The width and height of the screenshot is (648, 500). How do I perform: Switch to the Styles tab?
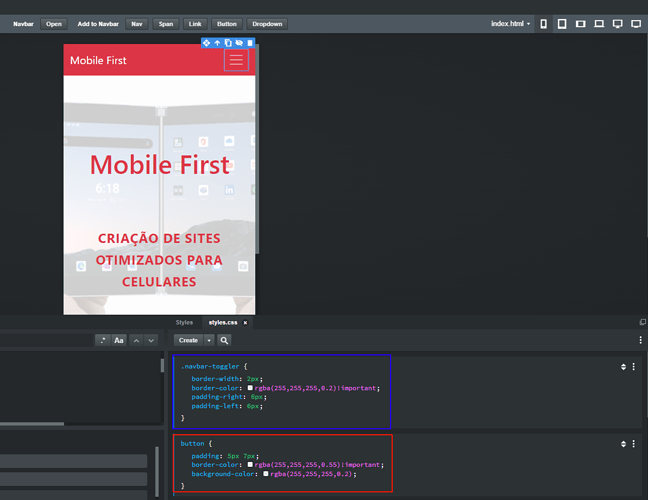coord(184,322)
